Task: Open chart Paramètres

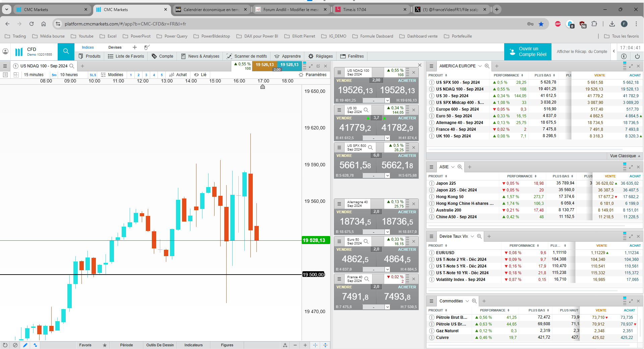Action: pyautogui.click(x=313, y=75)
